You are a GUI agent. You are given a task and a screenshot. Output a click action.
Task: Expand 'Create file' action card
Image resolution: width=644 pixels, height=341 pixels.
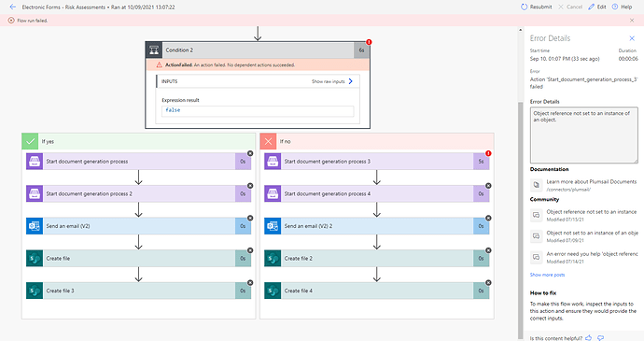[x=138, y=259]
